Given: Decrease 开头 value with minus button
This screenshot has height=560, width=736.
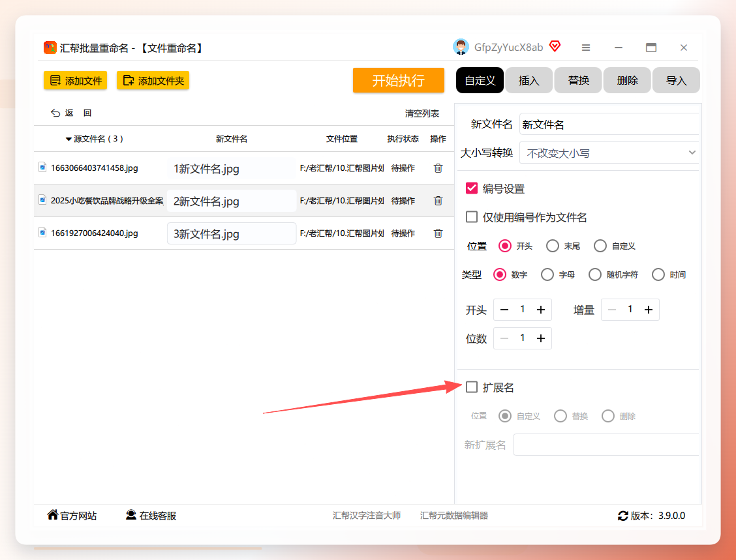Looking at the screenshot, I should tap(504, 310).
